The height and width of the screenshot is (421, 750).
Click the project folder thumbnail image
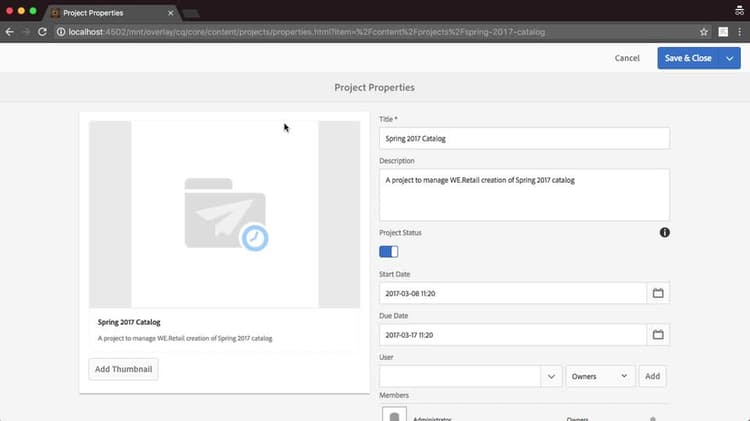point(224,214)
